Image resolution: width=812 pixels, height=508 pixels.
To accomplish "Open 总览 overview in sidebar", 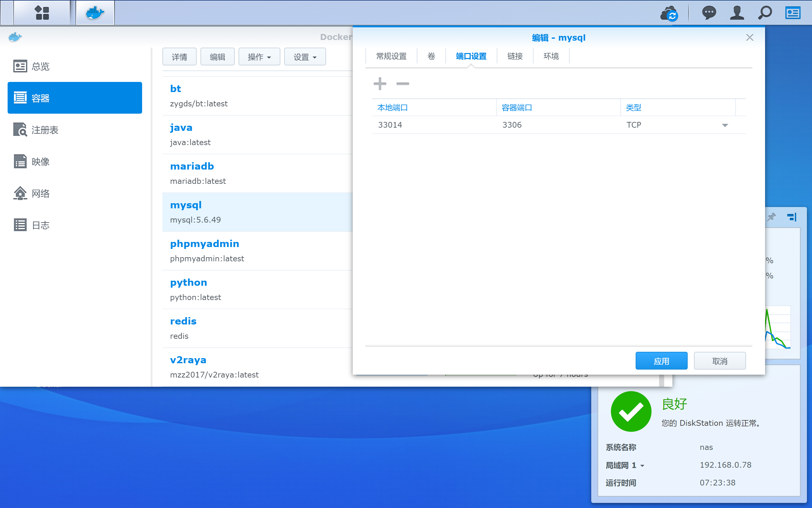I will point(75,66).
